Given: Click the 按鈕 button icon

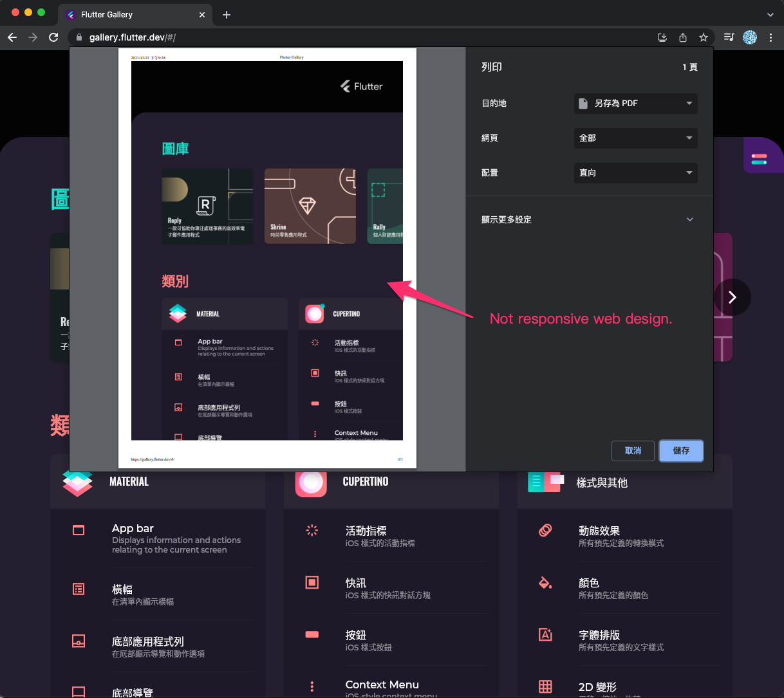Looking at the screenshot, I should pyautogui.click(x=312, y=634).
